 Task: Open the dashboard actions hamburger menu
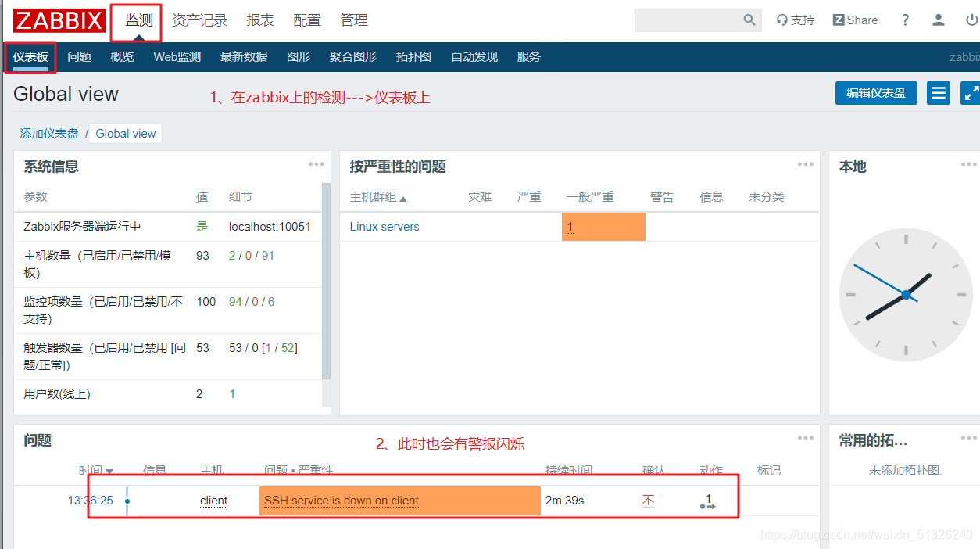coord(939,93)
